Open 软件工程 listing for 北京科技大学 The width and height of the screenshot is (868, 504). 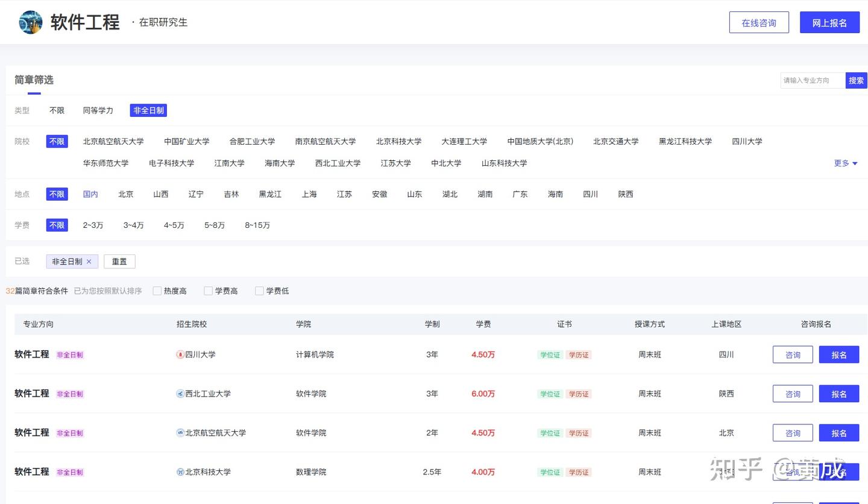point(32,472)
